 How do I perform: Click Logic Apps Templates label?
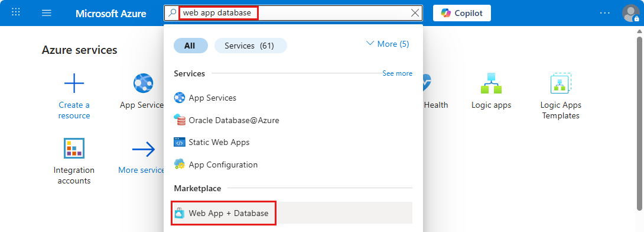coord(561,110)
